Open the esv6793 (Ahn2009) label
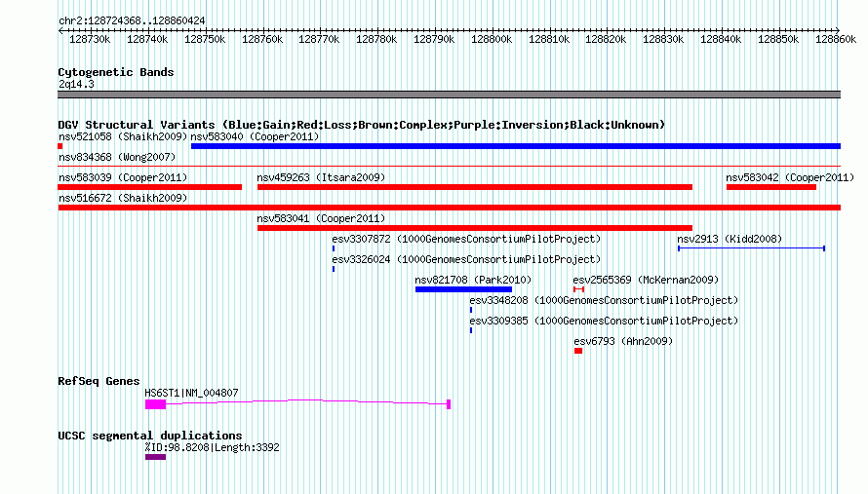 click(623, 341)
